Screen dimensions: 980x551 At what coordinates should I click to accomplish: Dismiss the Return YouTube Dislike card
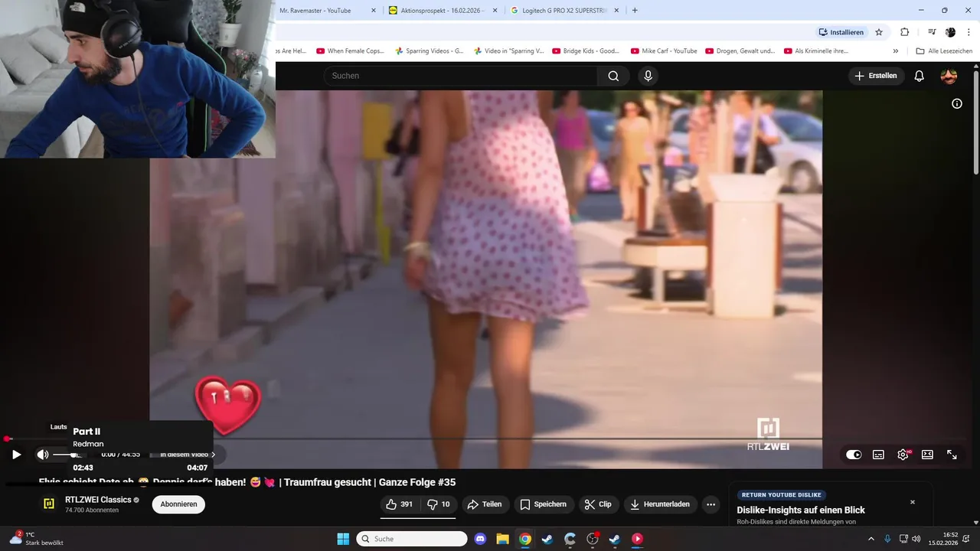tap(913, 502)
